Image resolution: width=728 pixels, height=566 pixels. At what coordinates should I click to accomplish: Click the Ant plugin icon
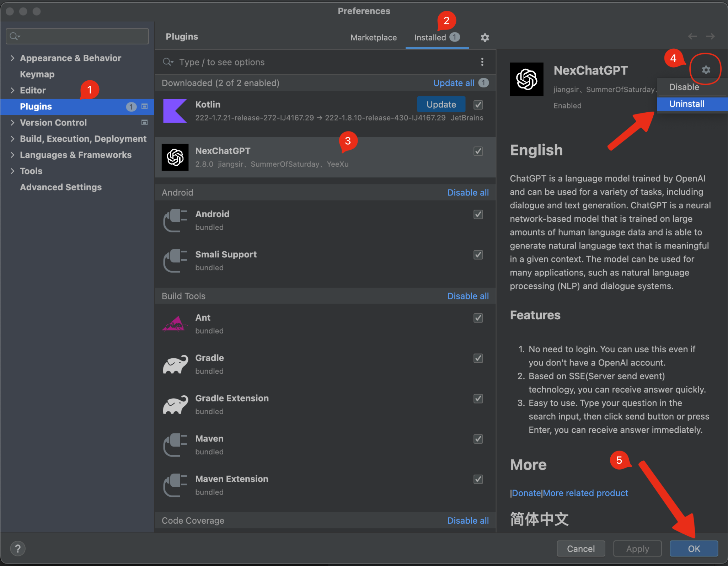175,324
